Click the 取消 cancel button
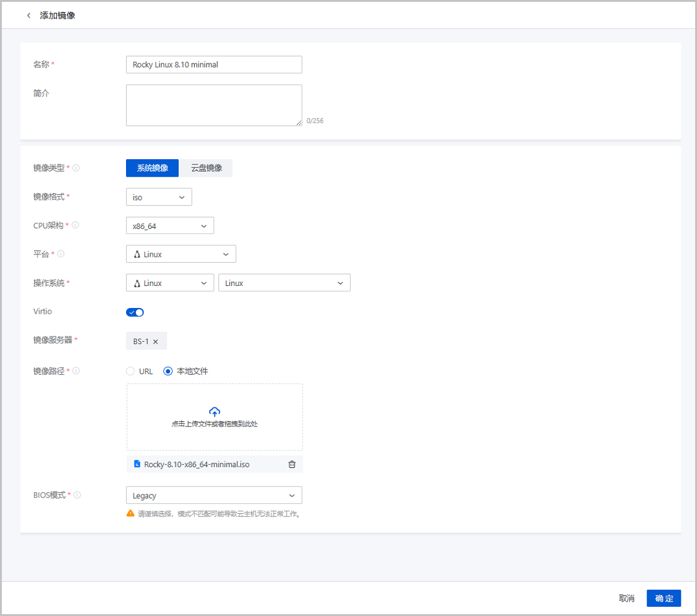Image resolution: width=697 pixels, height=616 pixels. pos(626,599)
